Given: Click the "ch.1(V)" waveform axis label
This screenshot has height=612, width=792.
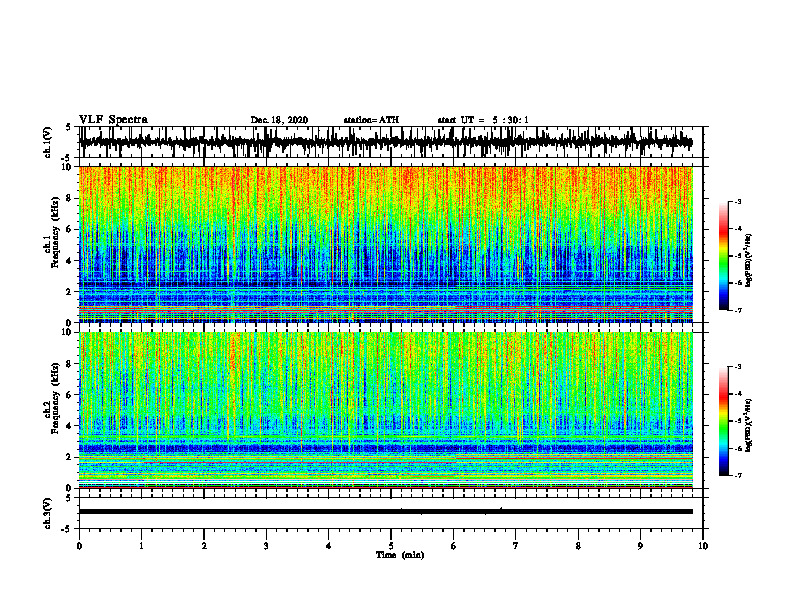Looking at the screenshot, I should tap(48, 142).
